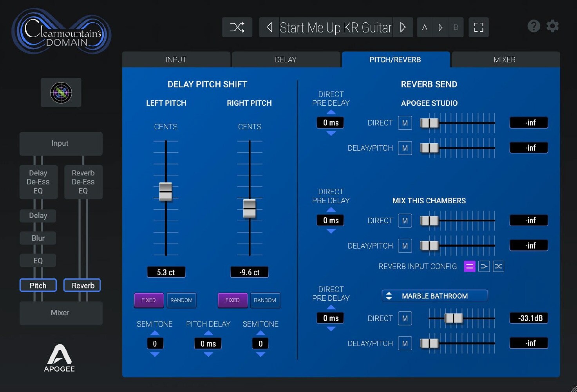The width and height of the screenshot is (577, 392).
Task: Click the shuffle random preset icon
Action: (x=237, y=27)
